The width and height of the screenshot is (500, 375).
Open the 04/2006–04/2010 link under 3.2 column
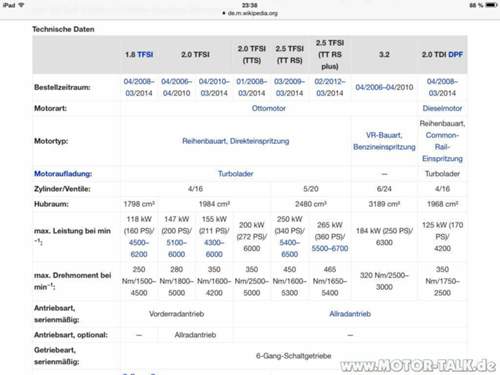pos(384,87)
